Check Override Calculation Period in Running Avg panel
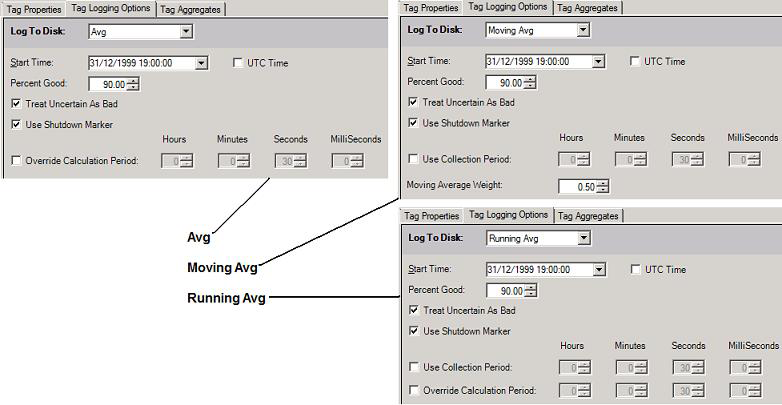 pos(414,391)
